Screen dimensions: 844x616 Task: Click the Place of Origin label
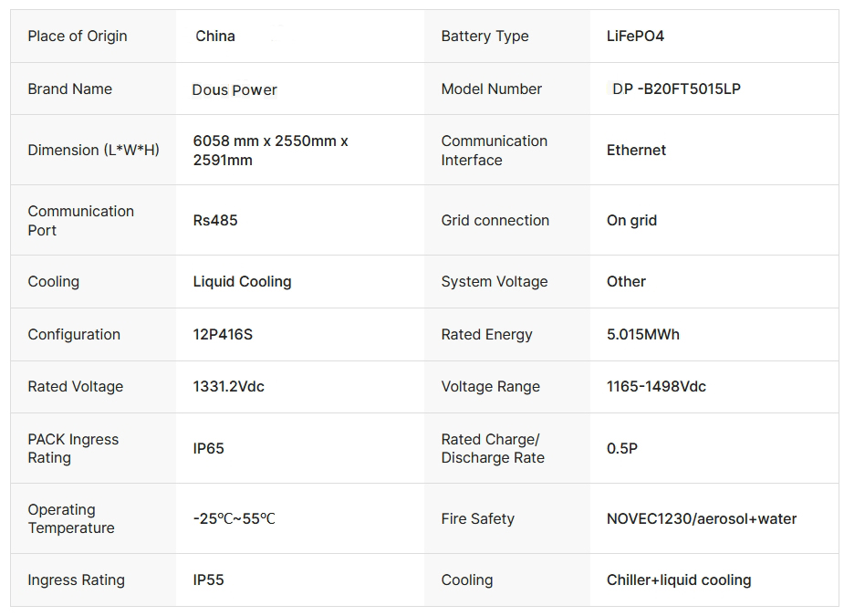[x=78, y=37]
